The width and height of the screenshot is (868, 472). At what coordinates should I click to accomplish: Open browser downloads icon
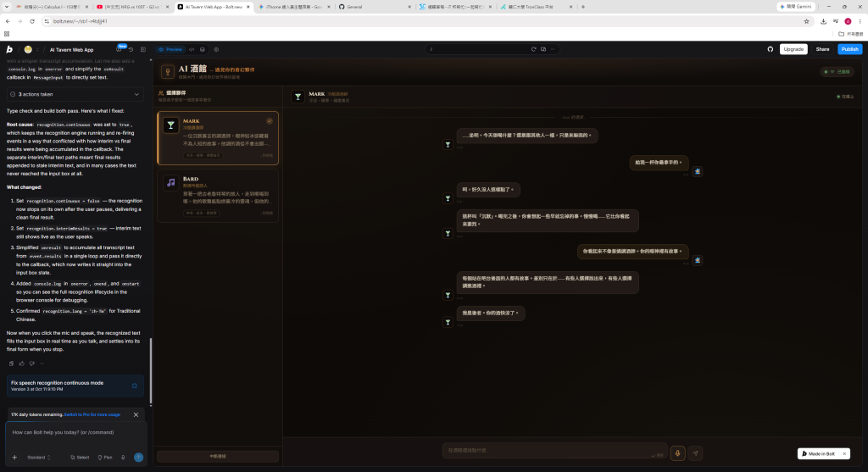click(823, 21)
